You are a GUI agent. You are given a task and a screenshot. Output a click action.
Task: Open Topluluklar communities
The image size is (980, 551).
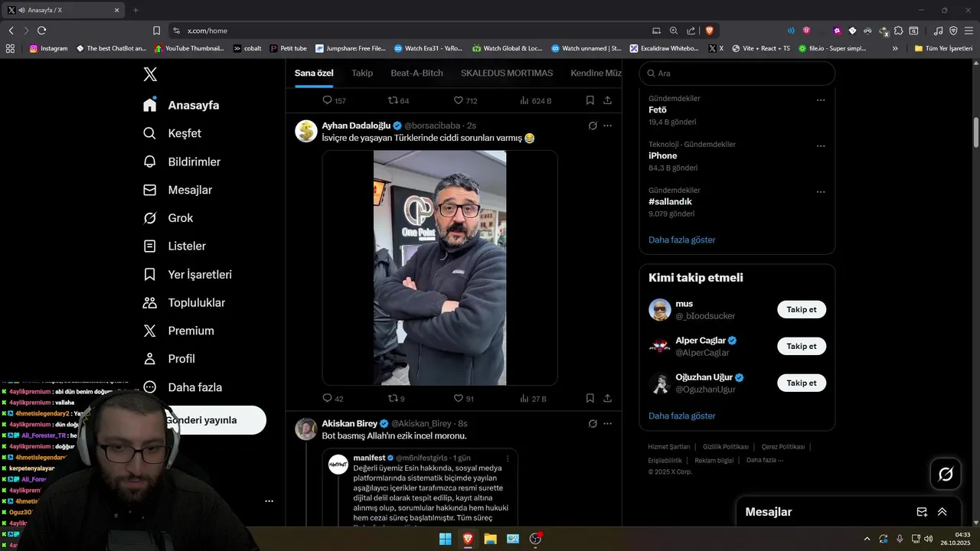tap(184, 303)
